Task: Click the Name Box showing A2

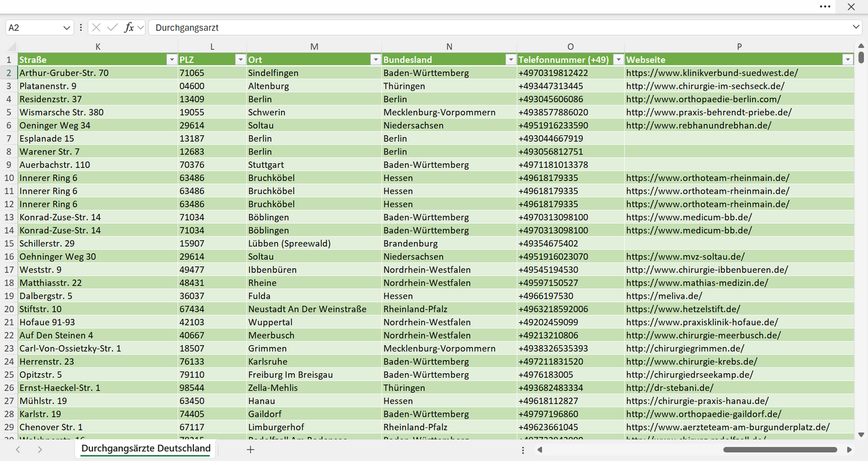Action: click(x=34, y=28)
